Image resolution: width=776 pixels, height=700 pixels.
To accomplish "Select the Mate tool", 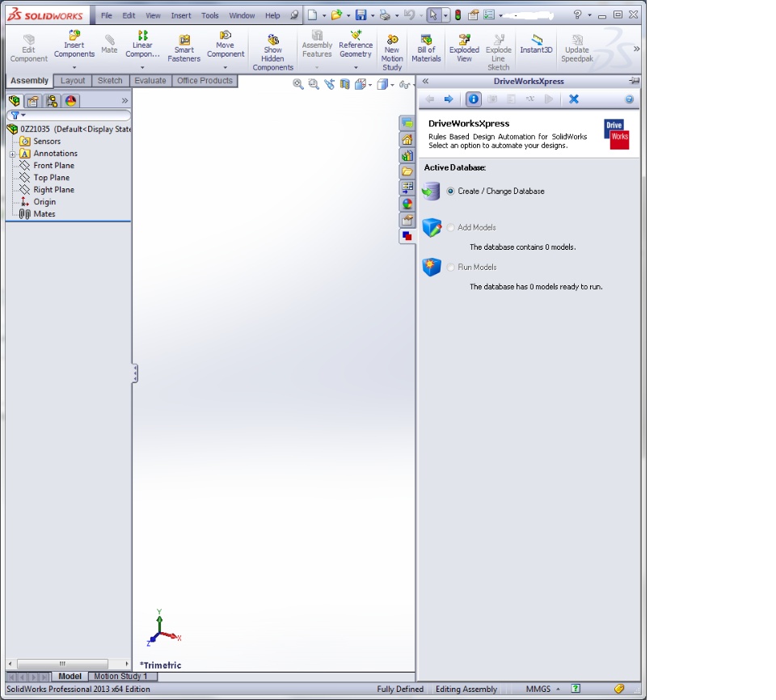I will point(109,44).
